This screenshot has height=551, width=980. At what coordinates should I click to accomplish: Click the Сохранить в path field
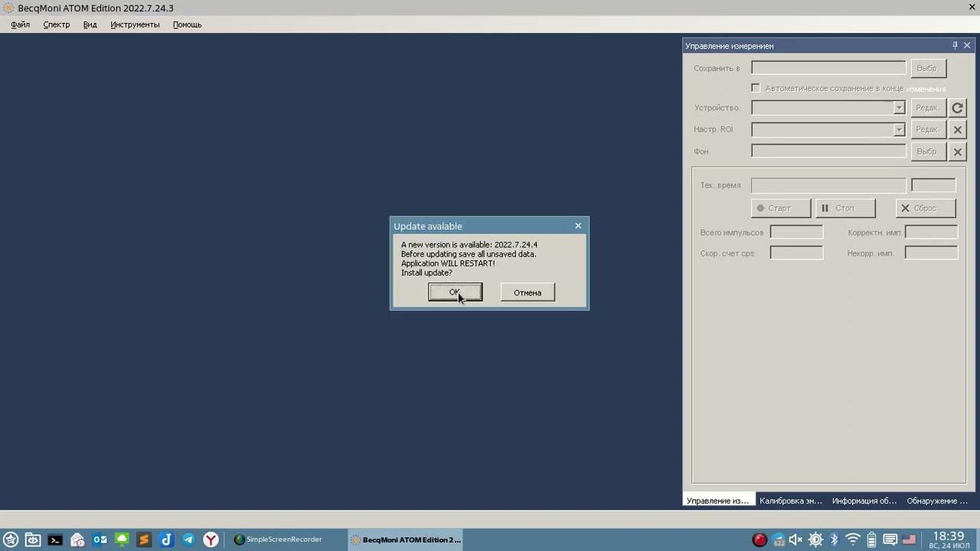828,68
